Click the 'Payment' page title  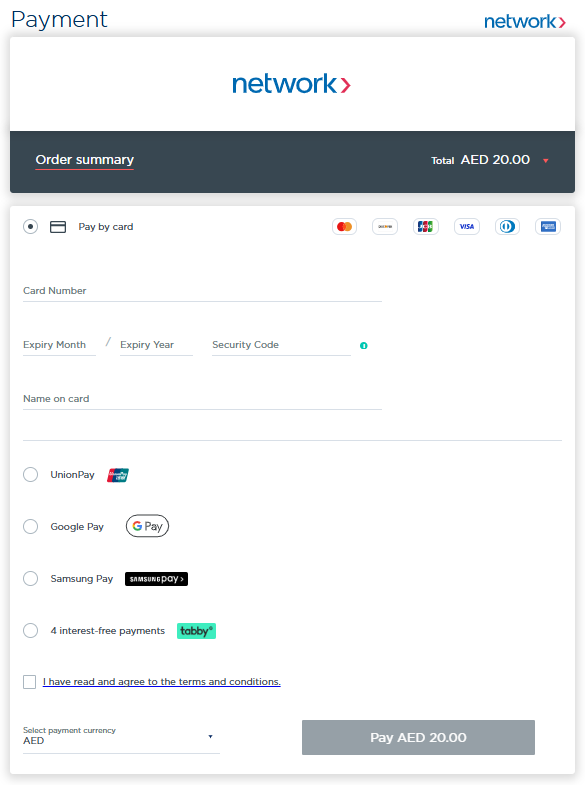click(59, 20)
